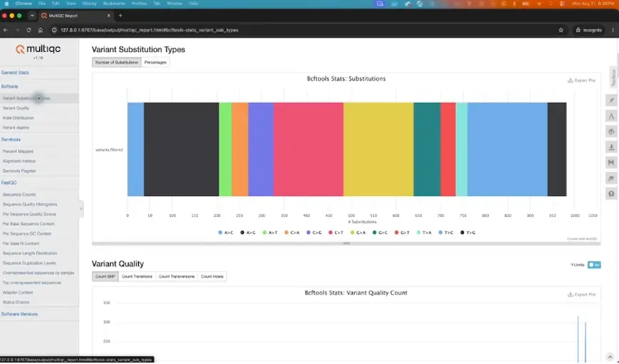Reload the page with the refresh icon

[x=28, y=30]
